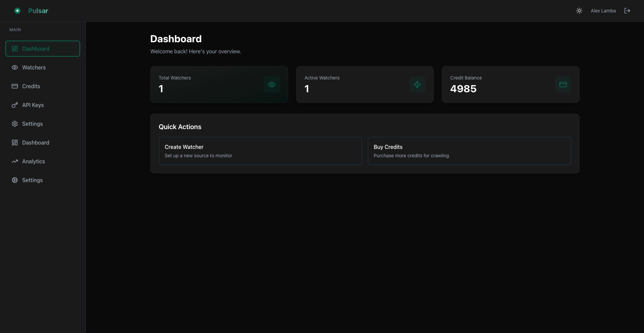The image size is (644, 333).
Task: Click the eye icon in Total Watchers card
Action: coord(271,85)
